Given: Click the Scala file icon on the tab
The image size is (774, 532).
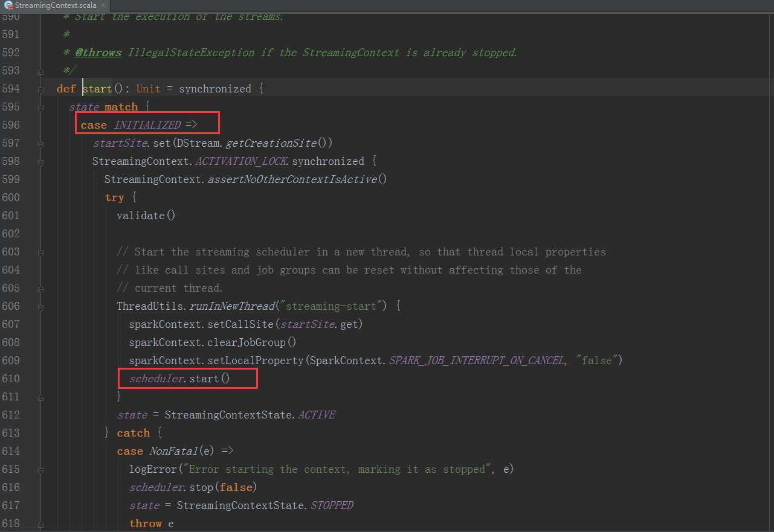Looking at the screenshot, I should pos(7,5).
